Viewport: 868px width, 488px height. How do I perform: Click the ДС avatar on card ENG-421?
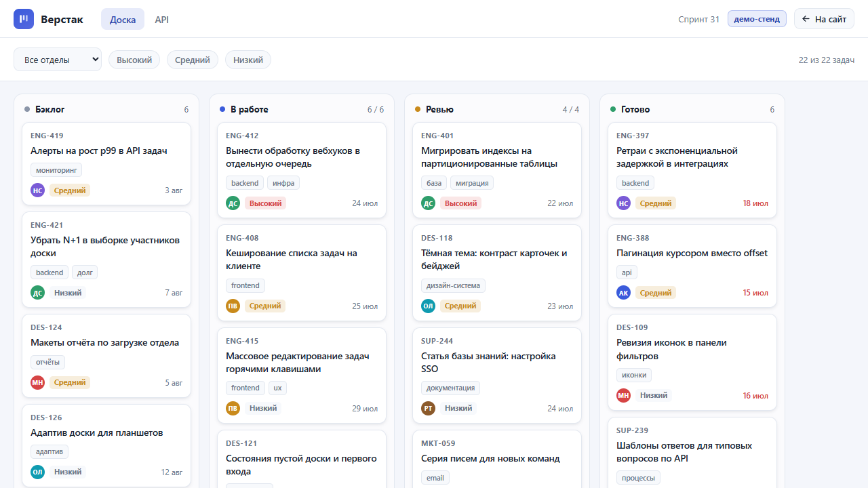(38, 293)
